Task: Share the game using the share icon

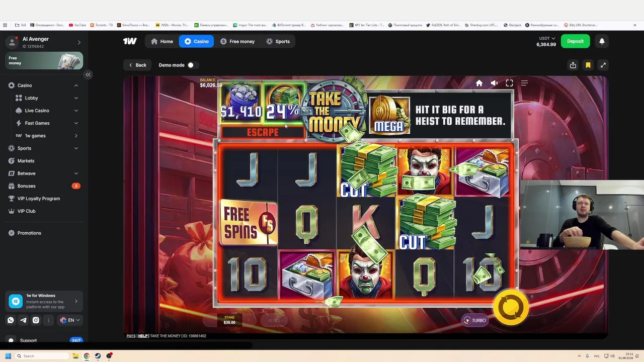Action: click(573, 65)
